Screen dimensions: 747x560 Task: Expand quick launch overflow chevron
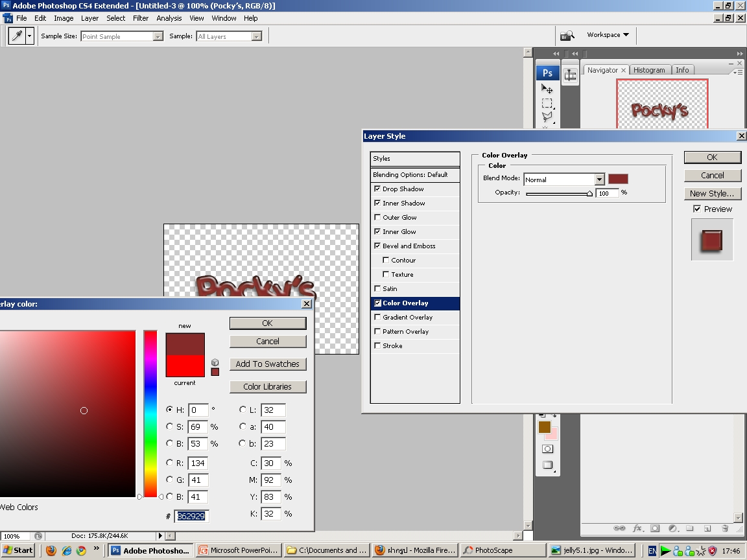[97, 548]
